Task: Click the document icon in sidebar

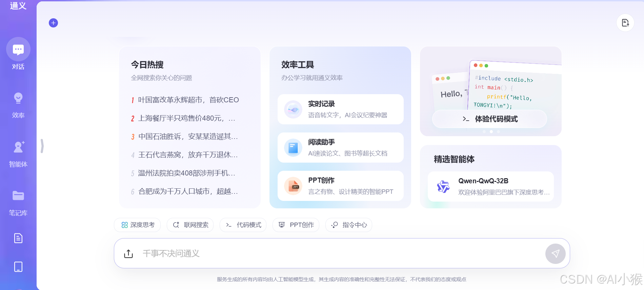Action: click(x=18, y=238)
